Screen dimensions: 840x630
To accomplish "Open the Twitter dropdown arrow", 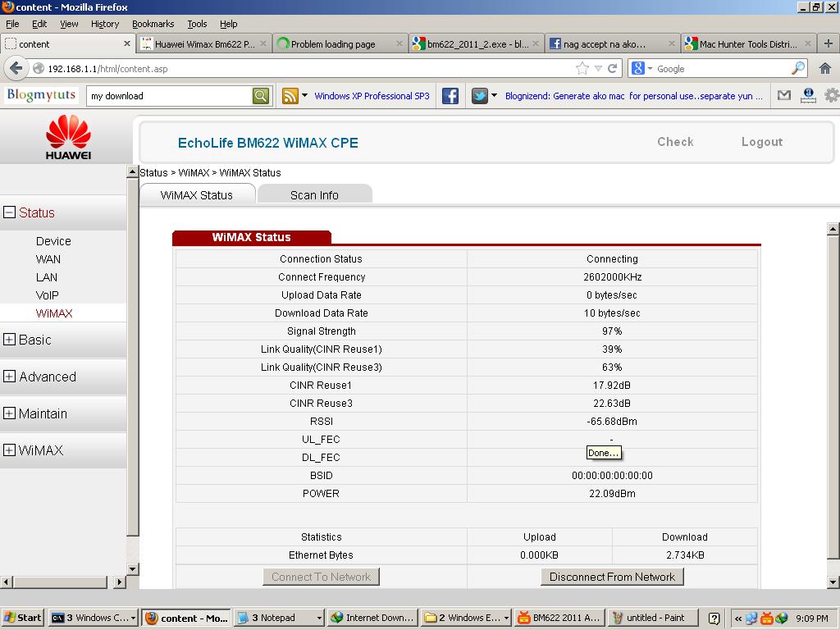I will click(x=494, y=95).
